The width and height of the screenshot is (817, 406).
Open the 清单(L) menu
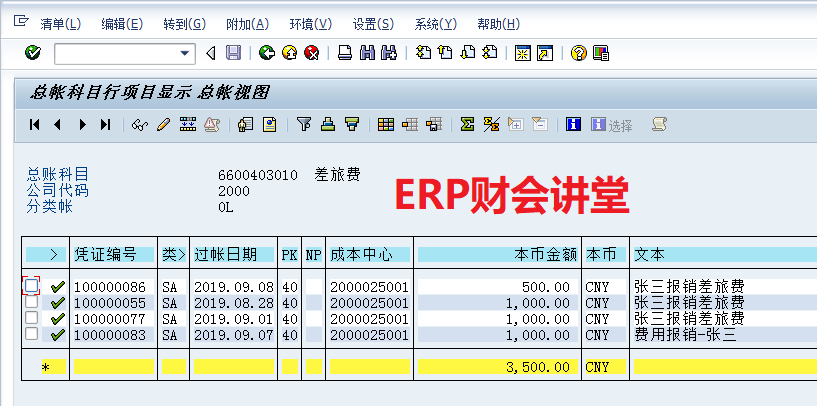60,24
